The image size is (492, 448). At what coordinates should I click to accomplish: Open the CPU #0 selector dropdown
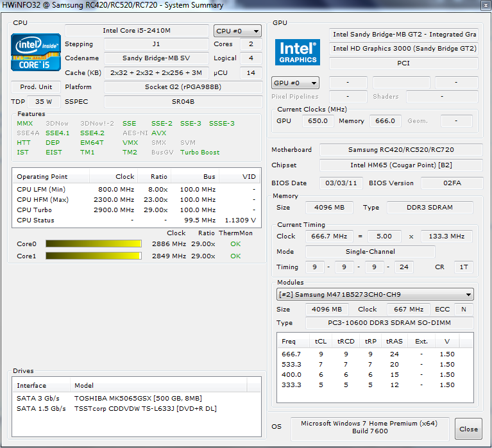pos(237,31)
